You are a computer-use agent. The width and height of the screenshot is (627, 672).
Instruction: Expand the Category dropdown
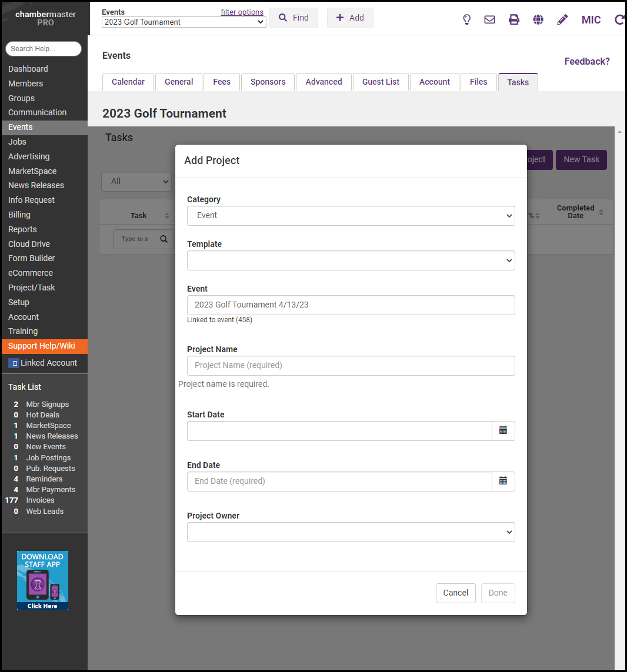[351, 216]
